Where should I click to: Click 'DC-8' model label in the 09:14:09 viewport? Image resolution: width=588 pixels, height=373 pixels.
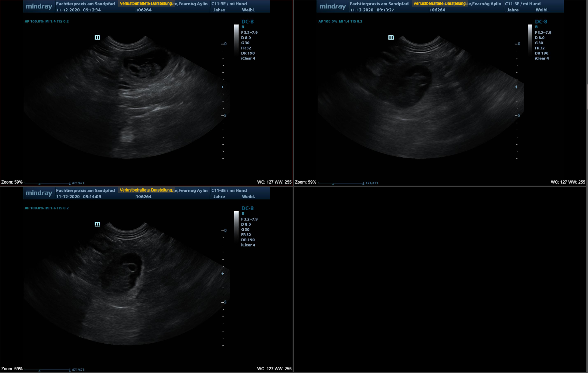[247, 208]
